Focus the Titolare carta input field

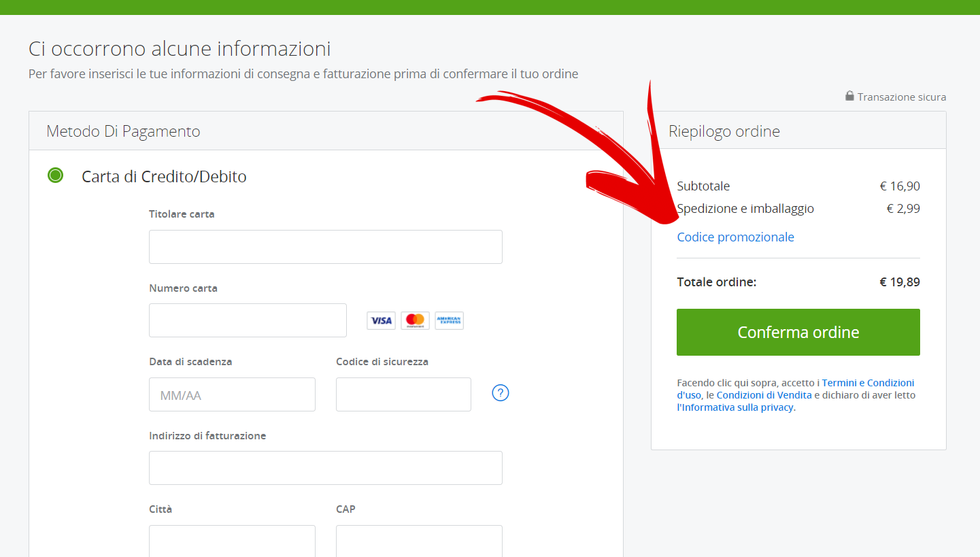(325, 247)
